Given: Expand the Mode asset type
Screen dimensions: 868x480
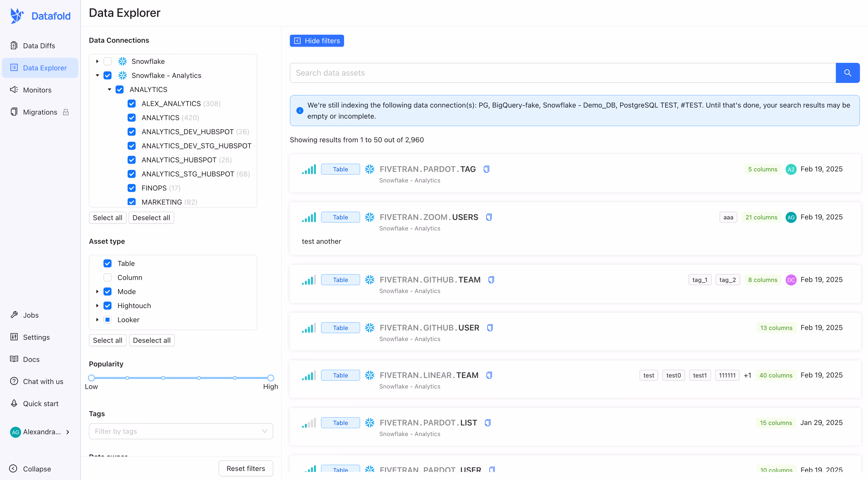Looking at the screenshot, I should coord(97,292).
